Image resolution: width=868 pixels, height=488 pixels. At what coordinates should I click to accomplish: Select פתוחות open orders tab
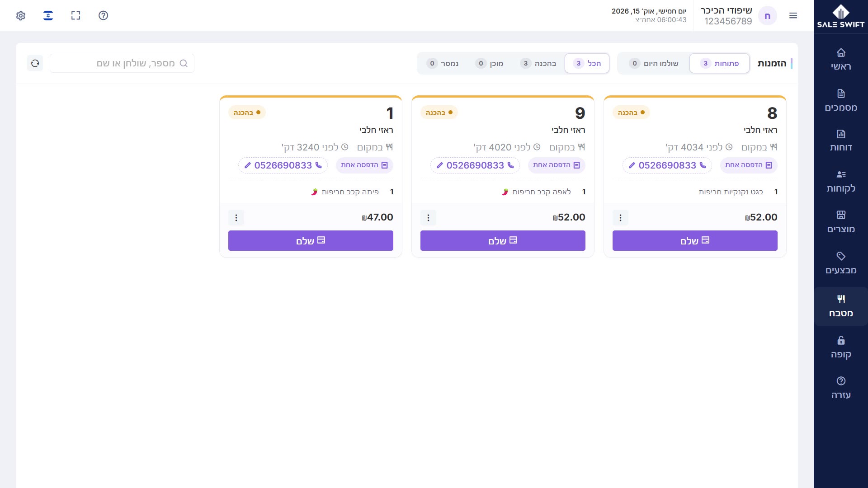[719, 63]
